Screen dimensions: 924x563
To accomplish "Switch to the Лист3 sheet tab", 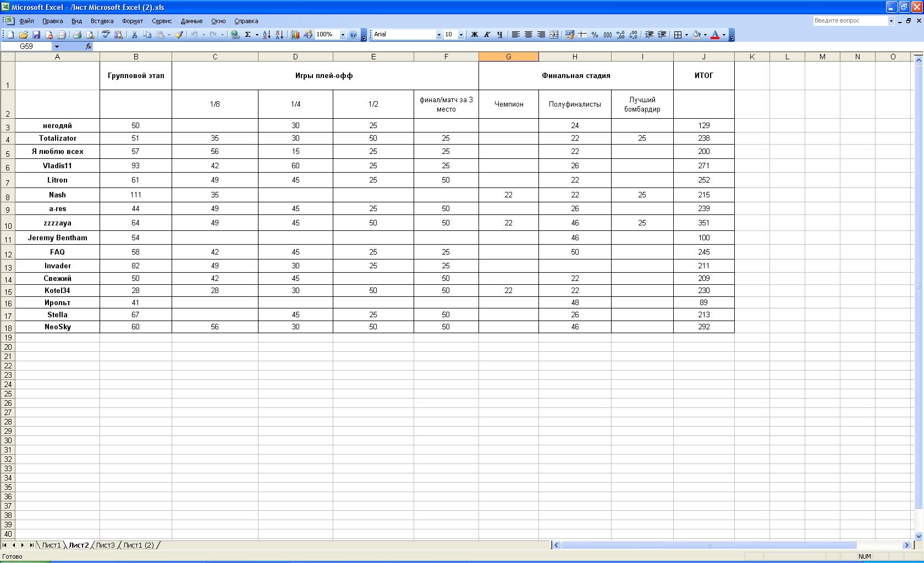I will [105, 545].
